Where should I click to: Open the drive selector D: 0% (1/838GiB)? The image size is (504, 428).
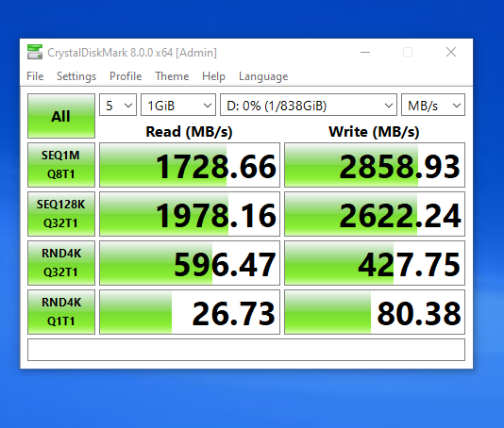click(309, 105)
